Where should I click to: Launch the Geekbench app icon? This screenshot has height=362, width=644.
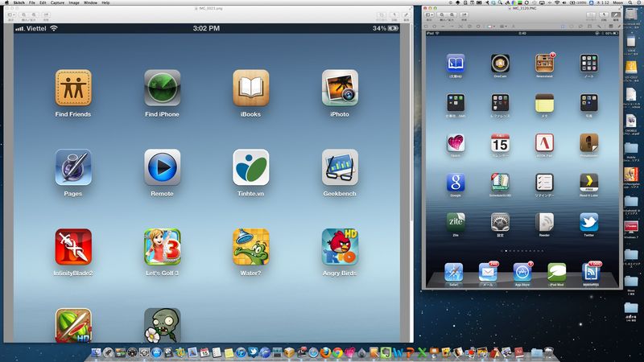point(340,167)
